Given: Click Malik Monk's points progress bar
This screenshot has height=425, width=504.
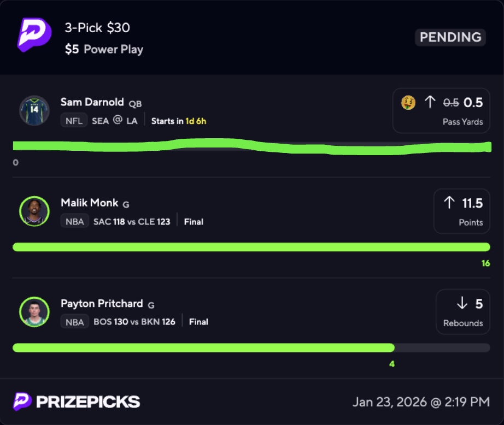Looking at the screenshot, I should [x=251, y=247].
